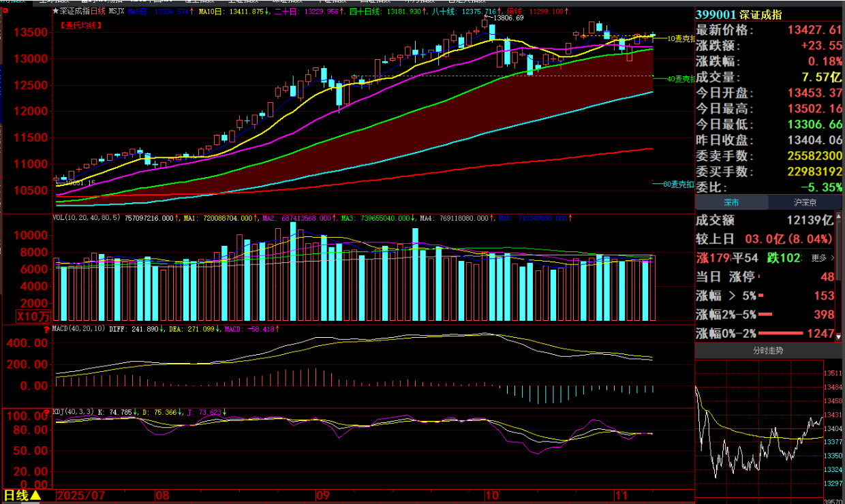The height and width of the screenshot is (504, 845).
Task: Click the 399001 stock code header
Action: 714,14
